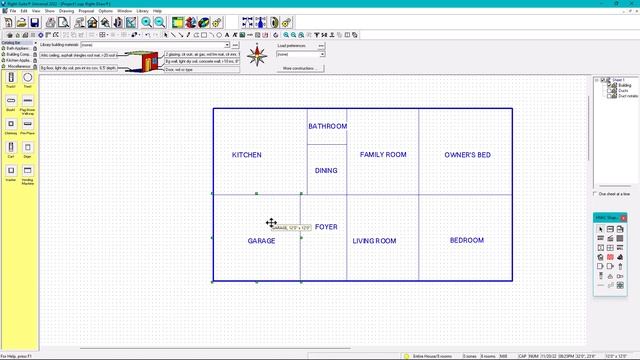640x360 pixels.
Task: Select the Bath Appliances catalog category
Action: 19,48
